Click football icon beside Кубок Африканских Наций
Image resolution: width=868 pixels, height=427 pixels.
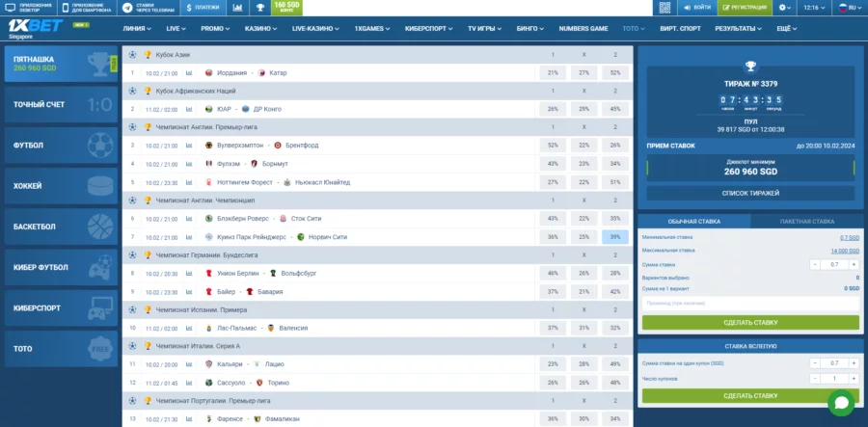tap(132, 91)
